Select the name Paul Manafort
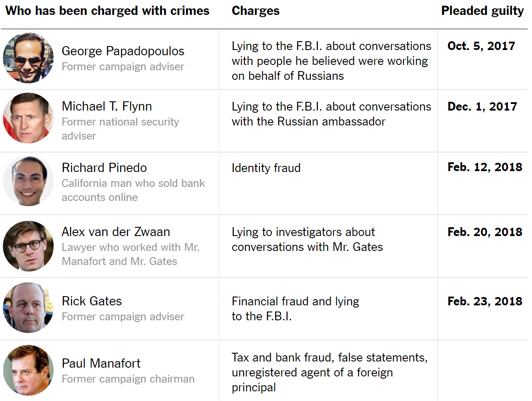Screen dimensions: 532x401 101,363
